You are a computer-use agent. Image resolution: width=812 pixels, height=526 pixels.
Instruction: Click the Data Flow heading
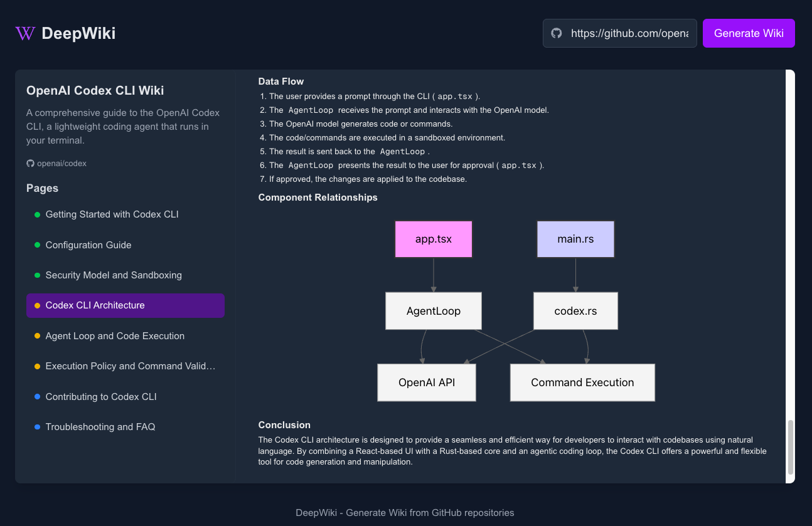[281, 82]
